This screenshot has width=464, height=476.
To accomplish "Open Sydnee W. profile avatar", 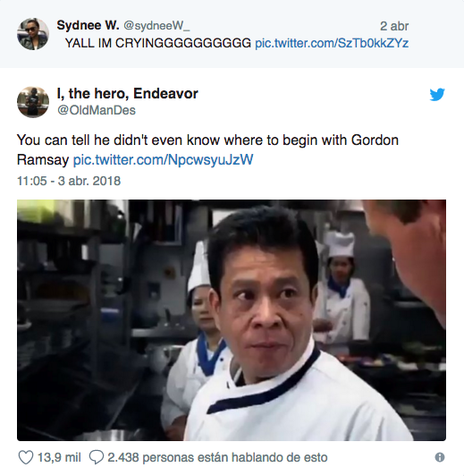I will [x=33, y=34].
